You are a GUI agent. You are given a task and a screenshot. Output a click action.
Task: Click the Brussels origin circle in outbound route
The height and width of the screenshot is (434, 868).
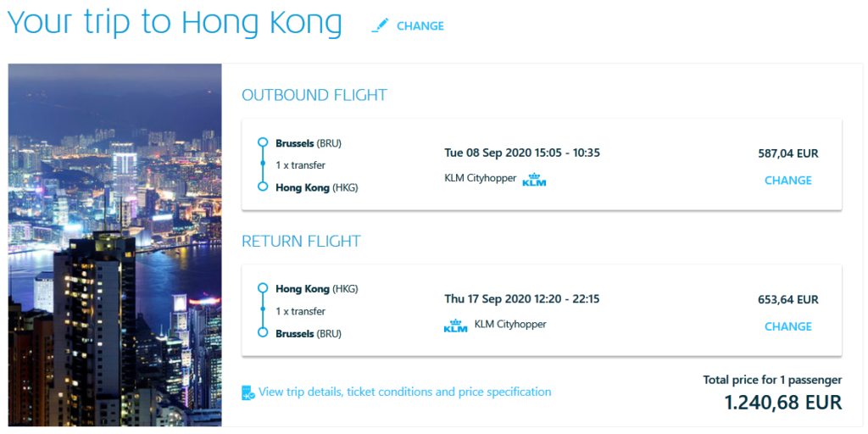coord(263,143)
